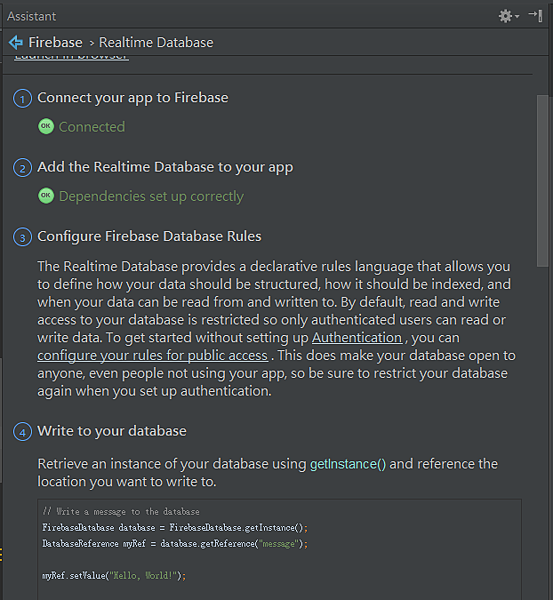This screenshot has height=600, width=553.
Task: Click the Assistant panel title
Action: (x=31, y=16)
